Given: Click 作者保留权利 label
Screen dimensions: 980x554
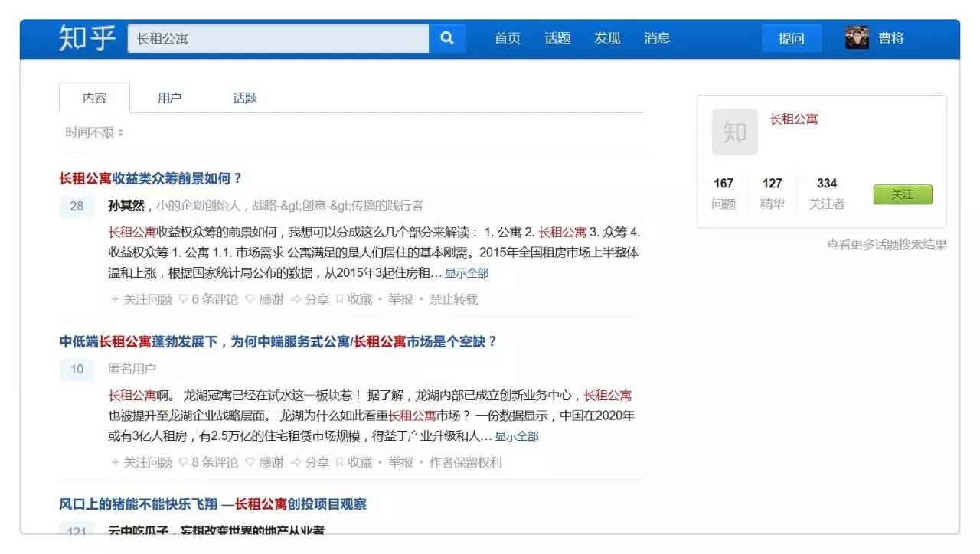Looking at the screenshot, I should (x=465, y=462).
